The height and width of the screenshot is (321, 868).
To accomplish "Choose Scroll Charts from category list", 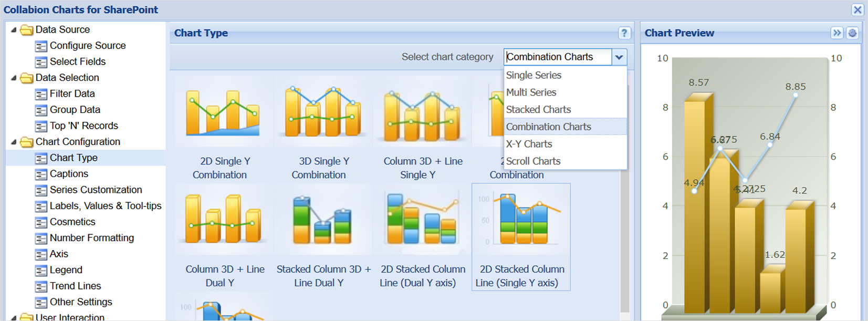I will click(566, 161).
